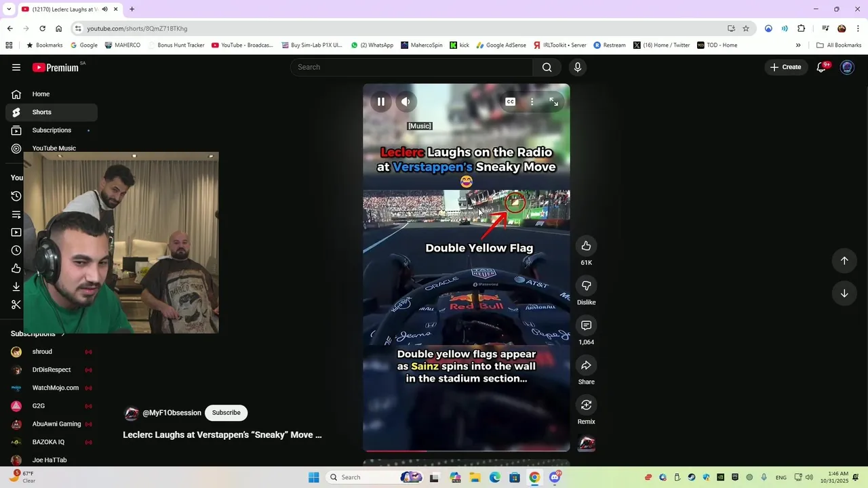Screen dimensions: 868x488
Task: Go to next Short with down arrow
Action: (844, 293)
